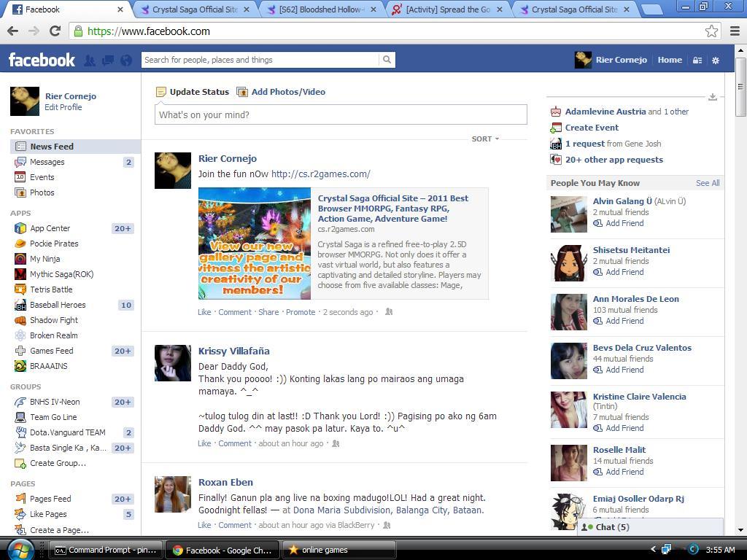Like Krissy Villafaña's post
Image resolution: width=747 pixels, height=560 pixels.
204,443
